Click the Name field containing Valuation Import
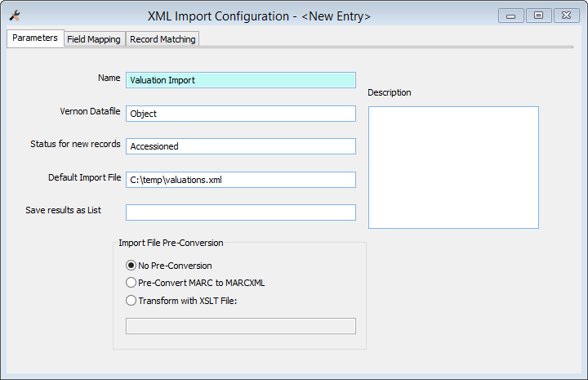588x380 pixels. (x=241, y=80)
